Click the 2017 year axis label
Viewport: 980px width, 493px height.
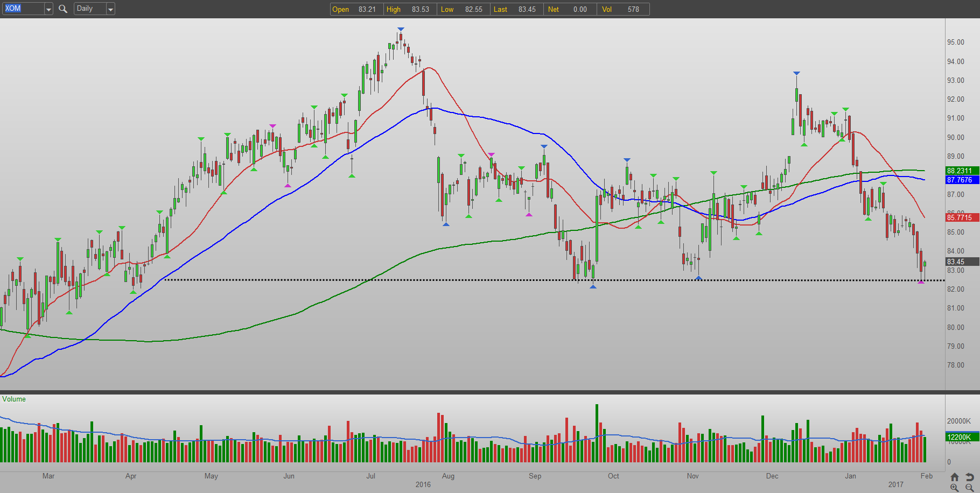click(896, 484)
